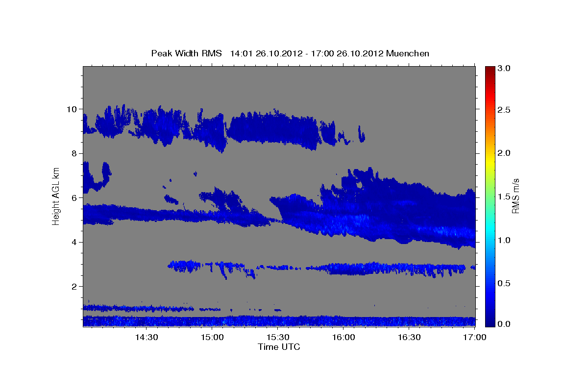This screenshot has width=588, height=392.
Task: Click the 'RMS m/s' colorbar label
Action: (515, 196)
